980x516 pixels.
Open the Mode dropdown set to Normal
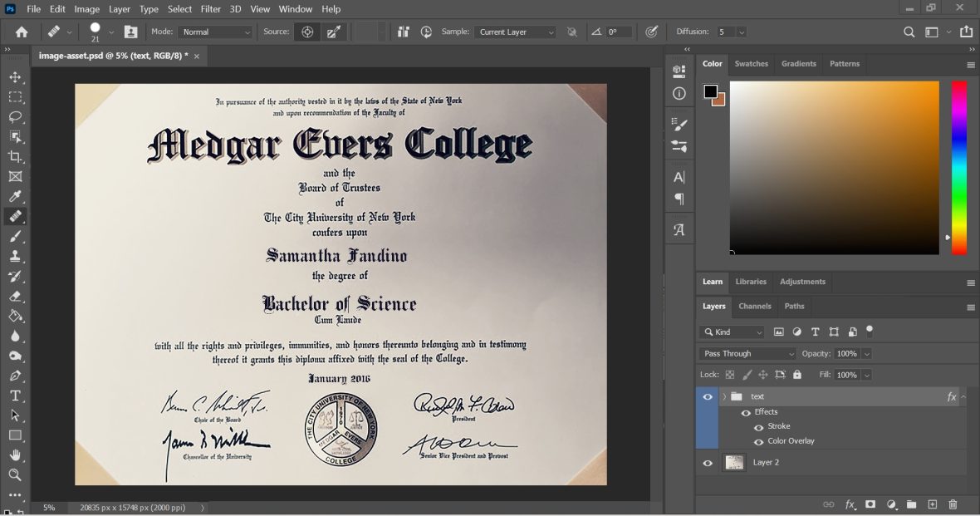(215, 32)
